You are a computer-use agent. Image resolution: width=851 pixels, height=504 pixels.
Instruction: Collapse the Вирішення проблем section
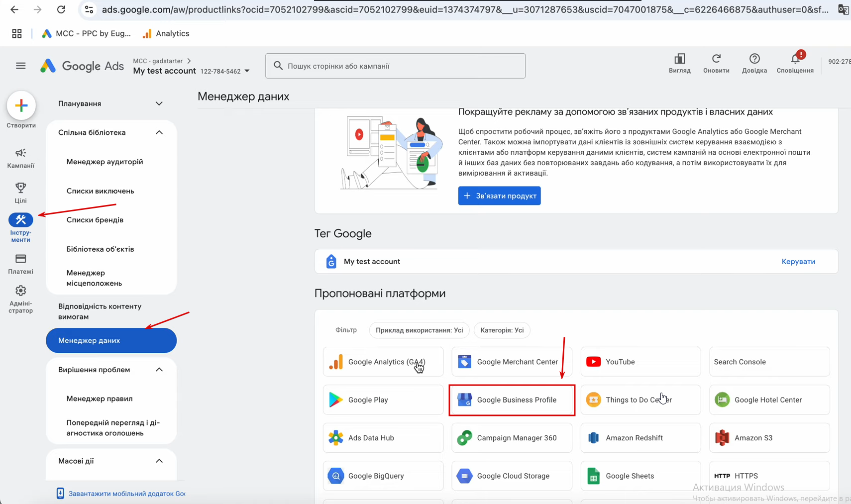coord(159,370)
